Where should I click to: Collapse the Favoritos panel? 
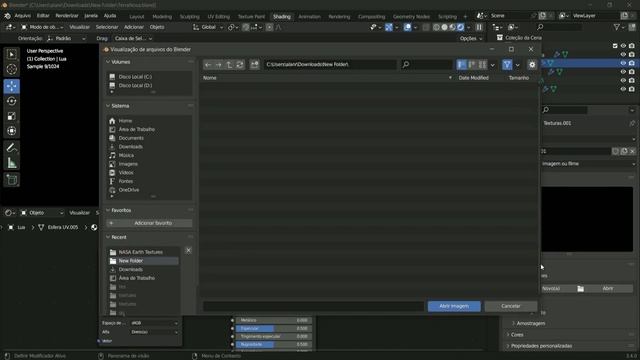pos(108,210)
